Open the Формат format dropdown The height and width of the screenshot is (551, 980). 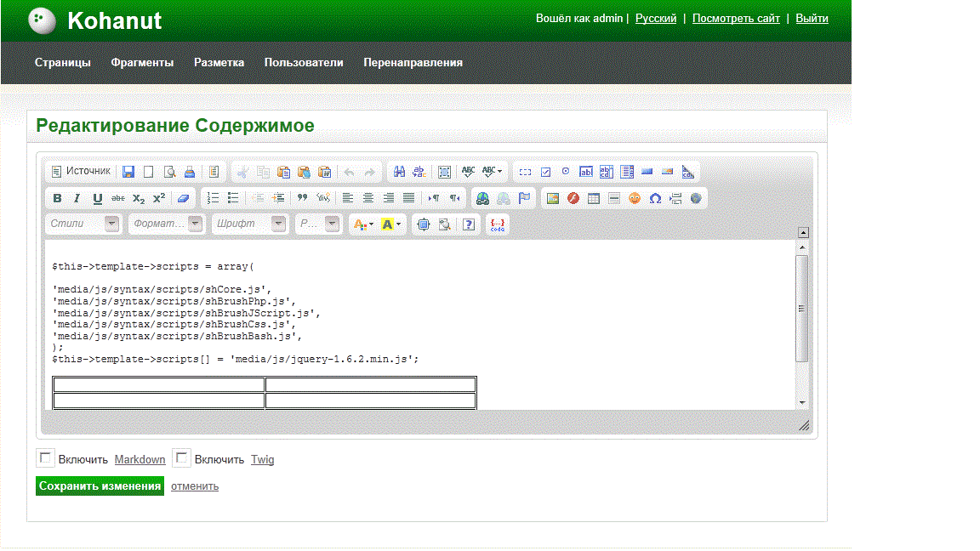click(166, 224)
